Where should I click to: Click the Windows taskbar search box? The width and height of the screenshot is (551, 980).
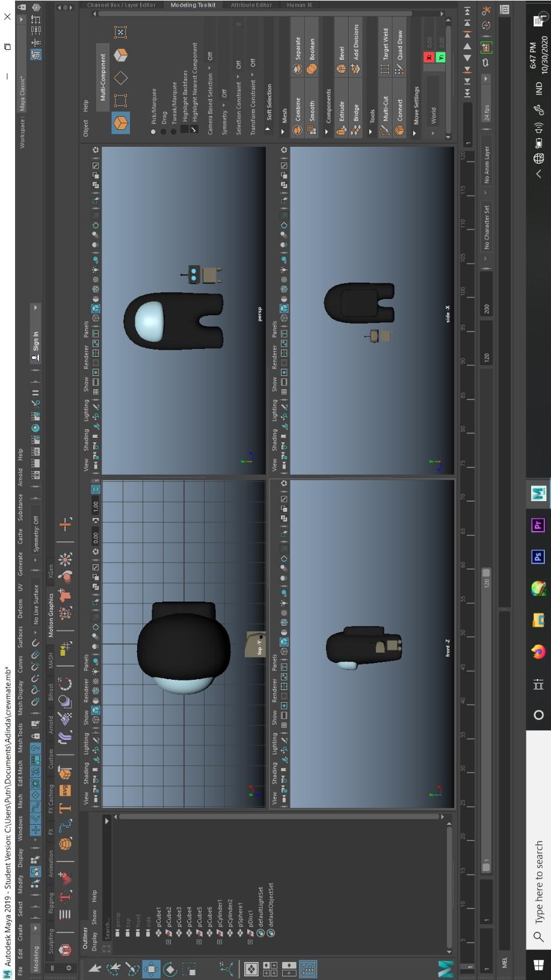point(538,840)
